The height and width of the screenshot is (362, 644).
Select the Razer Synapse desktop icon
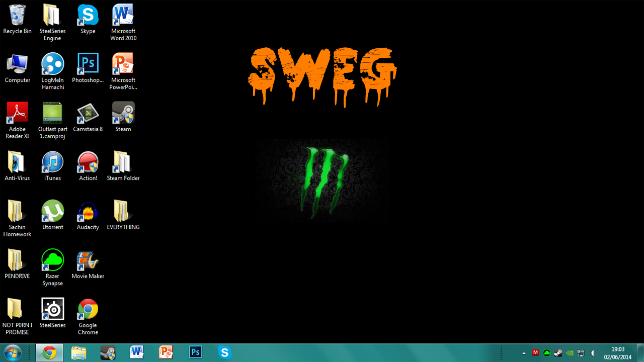(x=52, y=260)
